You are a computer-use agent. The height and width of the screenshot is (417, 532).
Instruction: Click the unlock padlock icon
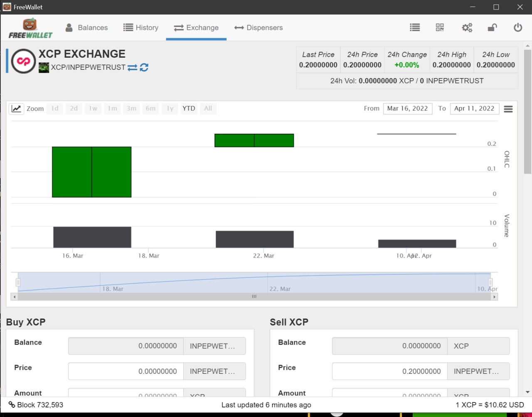[x=492, y=27]
